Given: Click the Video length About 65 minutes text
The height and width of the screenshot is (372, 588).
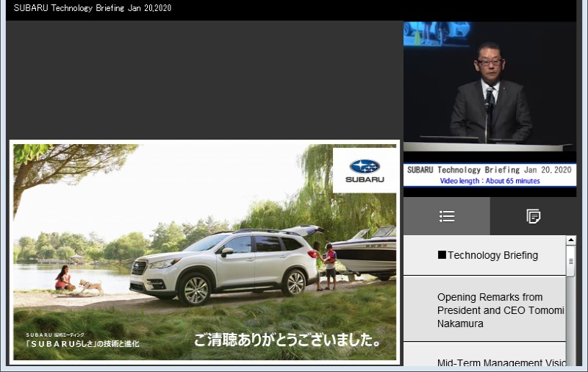Looking at the screenshot, I should click(490, 181).
